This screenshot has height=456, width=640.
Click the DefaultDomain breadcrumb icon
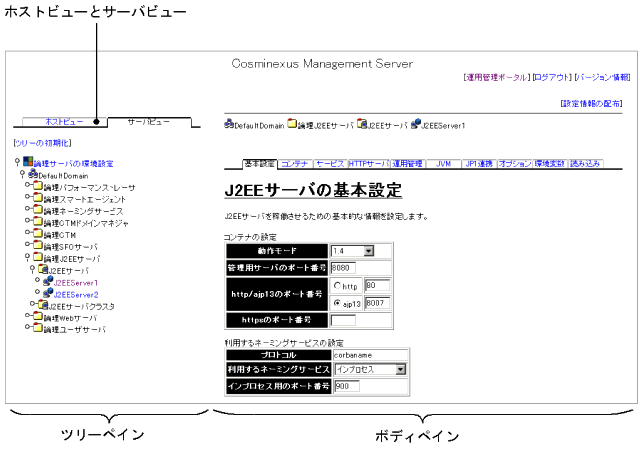pyautogui.click(x=229, y=123)
